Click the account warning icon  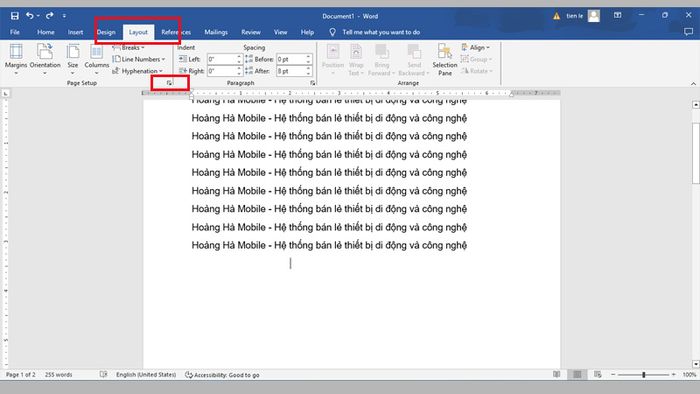(x=557, y=16)
